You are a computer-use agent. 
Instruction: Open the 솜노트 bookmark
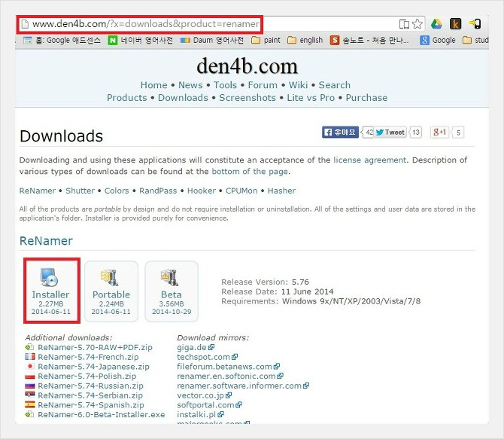(x=369, y=40)
